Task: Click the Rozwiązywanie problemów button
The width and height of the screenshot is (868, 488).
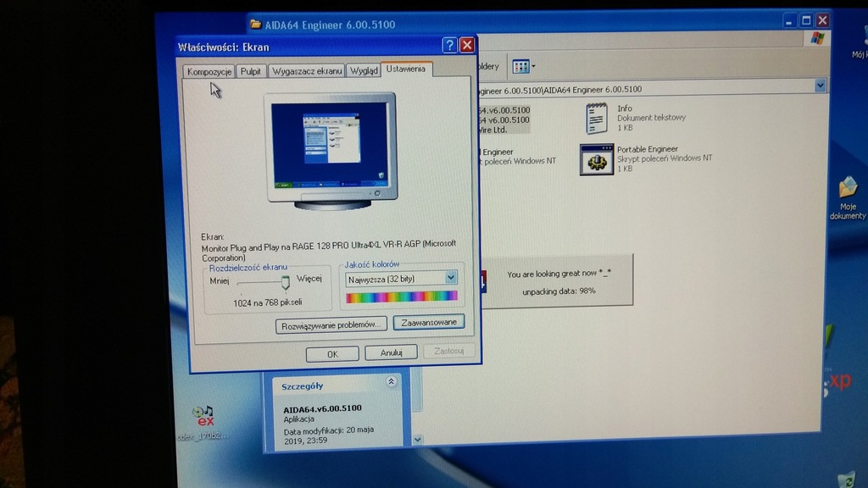Action: point(331,325)
